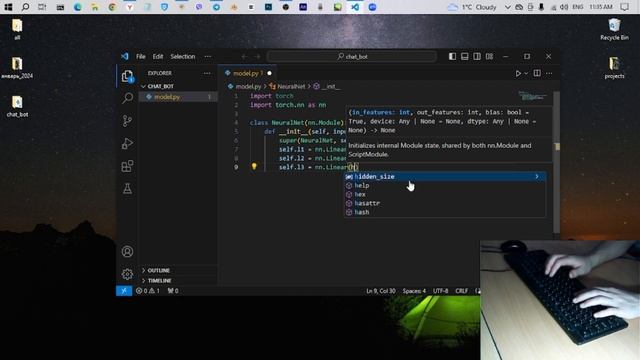The image size is (640, 360).
Task: Open the File menu
Action: click(x=141, y=56)
